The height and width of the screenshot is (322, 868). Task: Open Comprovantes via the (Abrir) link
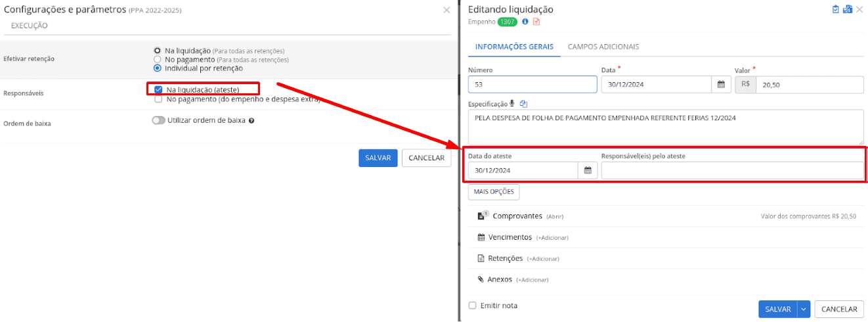pyautogui.click(x=555, y=216)
